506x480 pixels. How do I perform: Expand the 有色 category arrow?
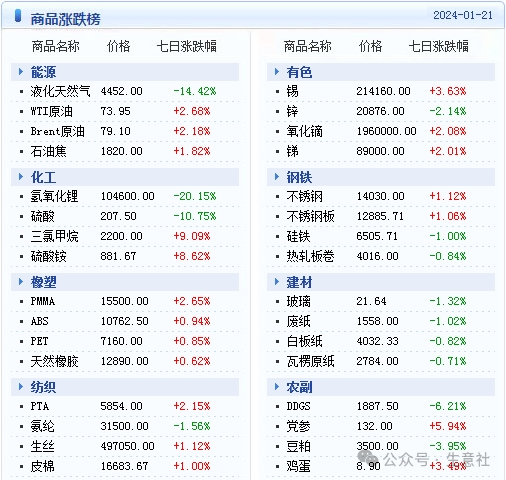pos(277,72)
